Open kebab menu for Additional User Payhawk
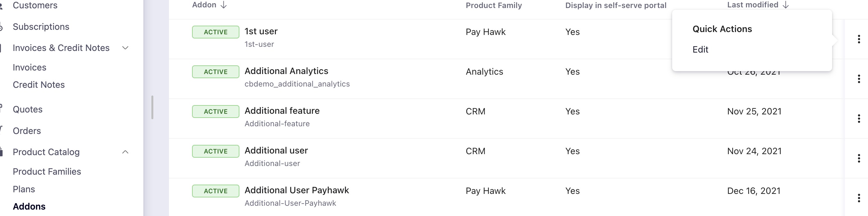The image size is (868, 216). pos(859,198)
